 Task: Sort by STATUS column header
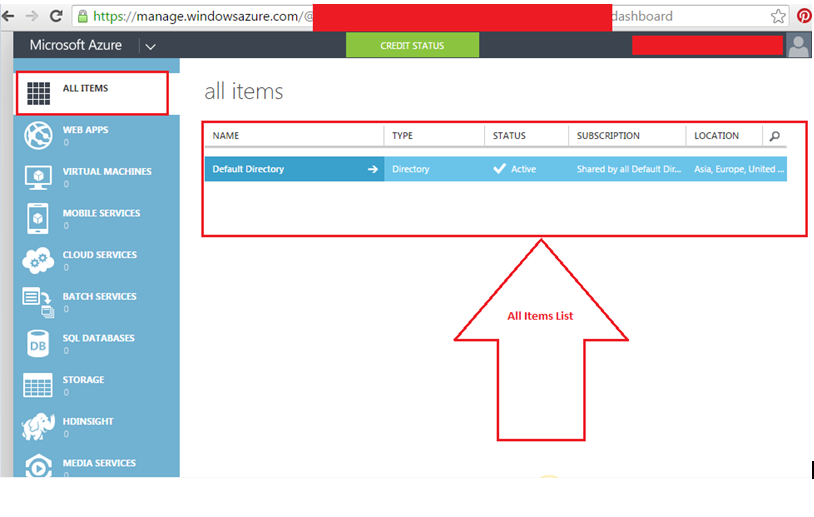[x=509, y=135]
